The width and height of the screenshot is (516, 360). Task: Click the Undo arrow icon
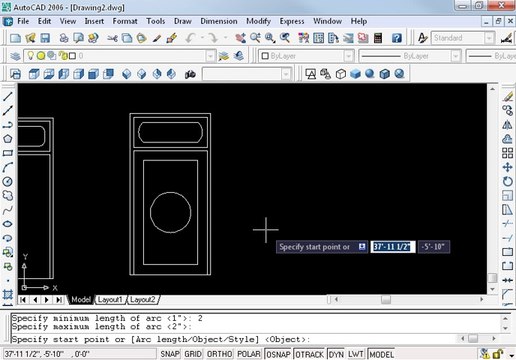(190, 38)
